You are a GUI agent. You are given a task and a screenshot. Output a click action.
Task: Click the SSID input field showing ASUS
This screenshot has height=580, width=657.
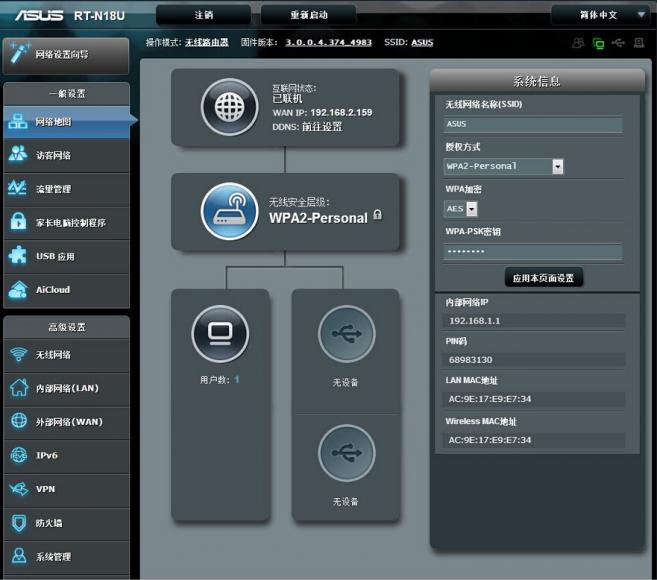[533, 124]
